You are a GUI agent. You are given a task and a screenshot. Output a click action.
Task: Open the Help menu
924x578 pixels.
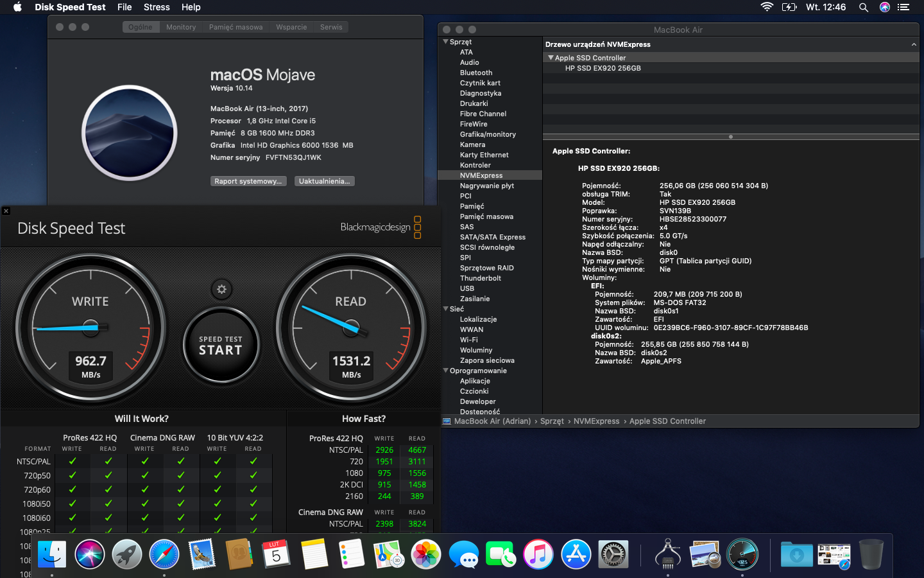191,7
